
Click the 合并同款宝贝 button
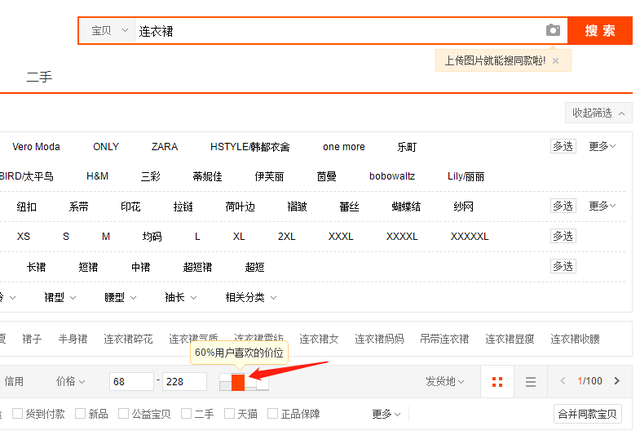click(587, 414)
